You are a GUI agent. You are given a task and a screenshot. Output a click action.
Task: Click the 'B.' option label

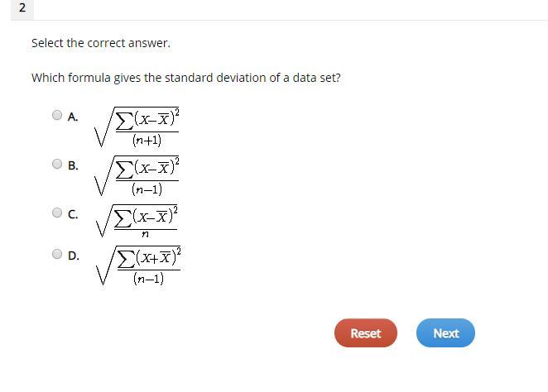tap(74, 165)
